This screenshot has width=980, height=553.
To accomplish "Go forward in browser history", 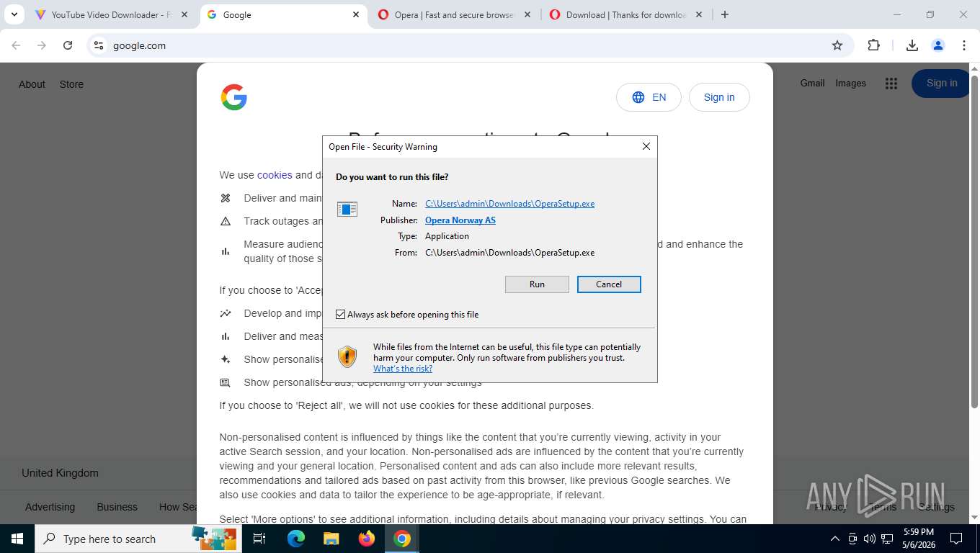I will (42, 45).
